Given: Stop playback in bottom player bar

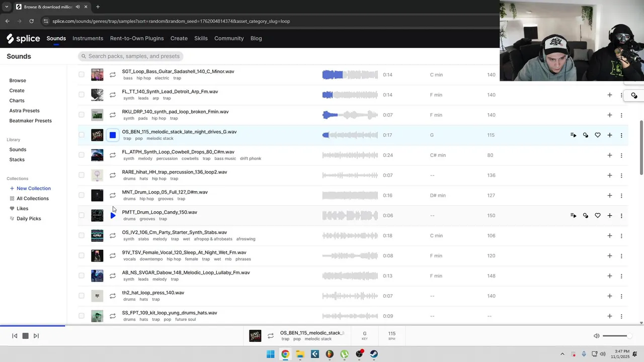Looking at the screenshot, I should [x=25, y=336].
